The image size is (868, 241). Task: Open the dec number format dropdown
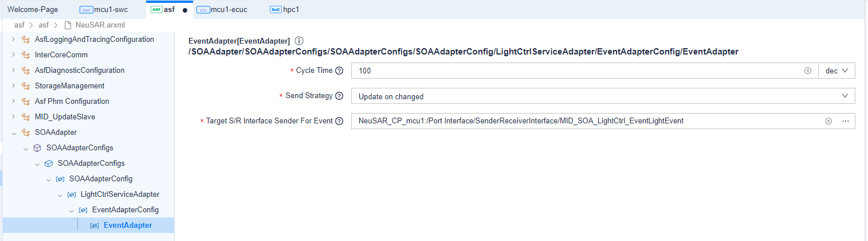(836, 71)
